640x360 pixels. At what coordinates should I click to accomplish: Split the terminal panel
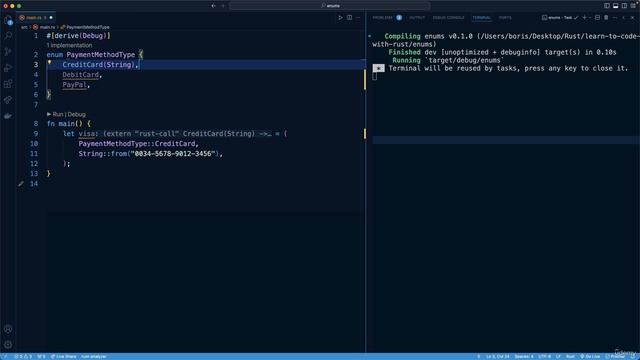pyautogui.click(x=598, y=18)
